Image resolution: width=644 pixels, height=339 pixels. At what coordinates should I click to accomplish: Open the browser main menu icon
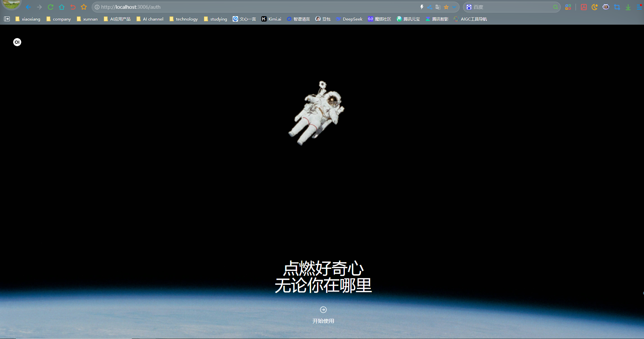pos(640,7)
